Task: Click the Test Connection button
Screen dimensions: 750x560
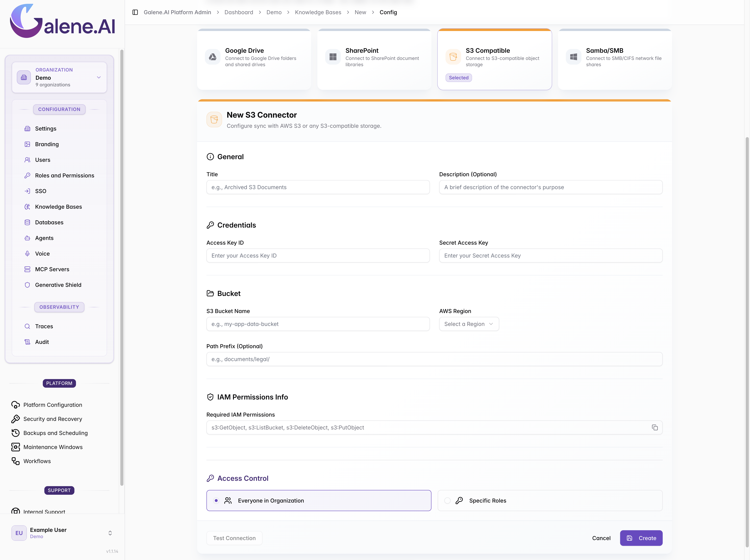Action: pyautogui.click(x=234, y=538)
